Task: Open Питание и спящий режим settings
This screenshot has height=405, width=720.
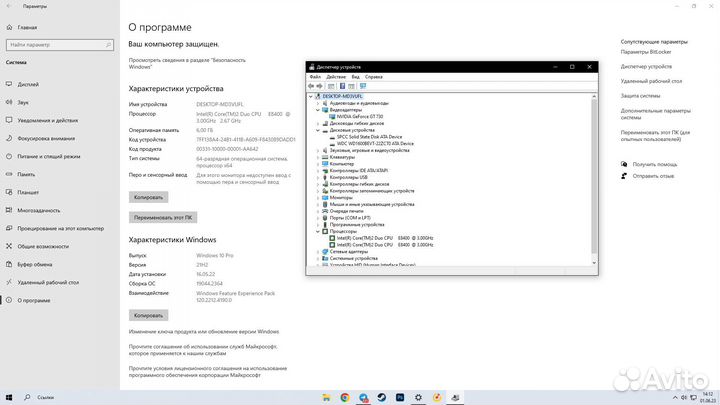Action: (46, 156)
